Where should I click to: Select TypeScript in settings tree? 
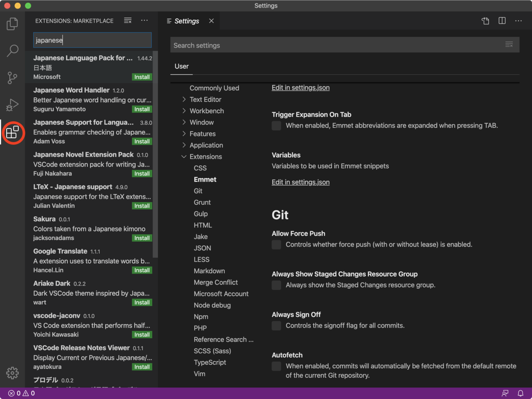[210, 362]
